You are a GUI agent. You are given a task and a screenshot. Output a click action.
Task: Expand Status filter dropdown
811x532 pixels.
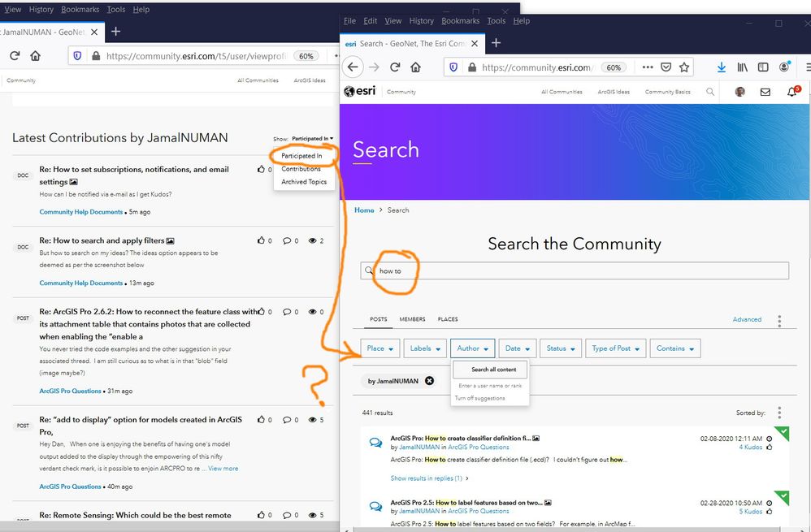[561, 348]
